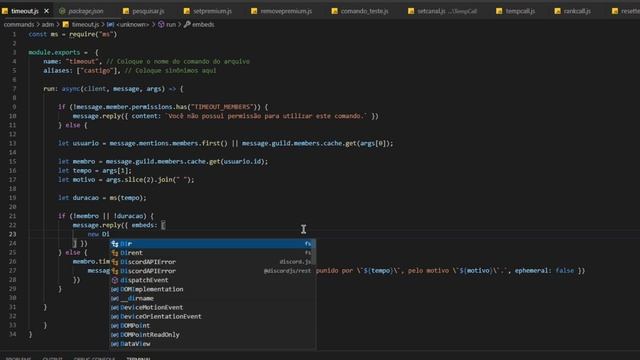Viewport: 640px width, 360px height.
Task: Expand the <unknown> breadcrumb symbol
Action: [x=133, y=24]
